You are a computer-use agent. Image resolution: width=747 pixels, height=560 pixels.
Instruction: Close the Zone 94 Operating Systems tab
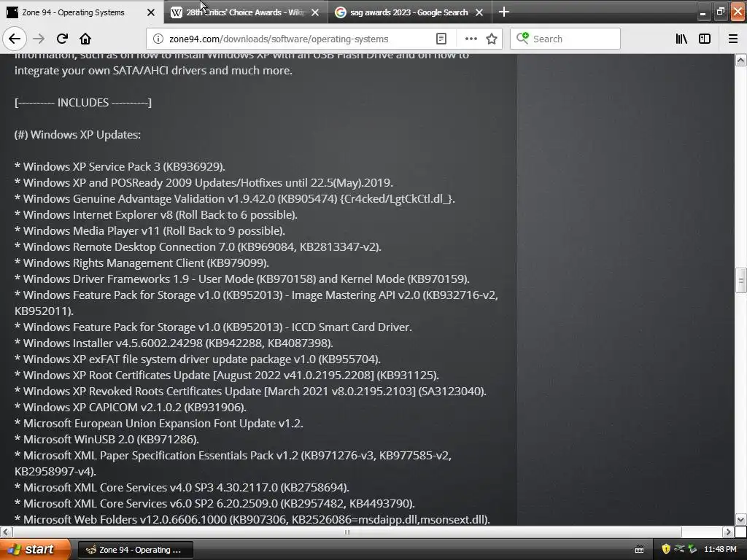tap(151, 12)
